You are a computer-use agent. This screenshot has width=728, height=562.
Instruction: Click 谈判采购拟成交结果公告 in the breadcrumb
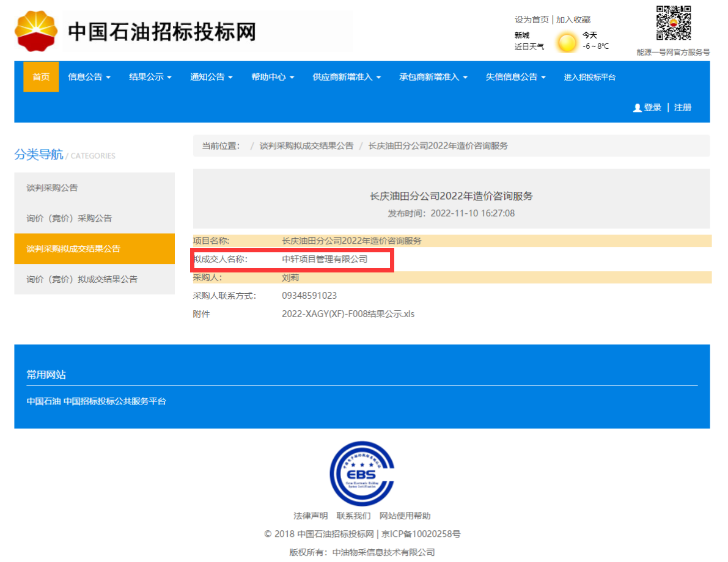(306, 146)
